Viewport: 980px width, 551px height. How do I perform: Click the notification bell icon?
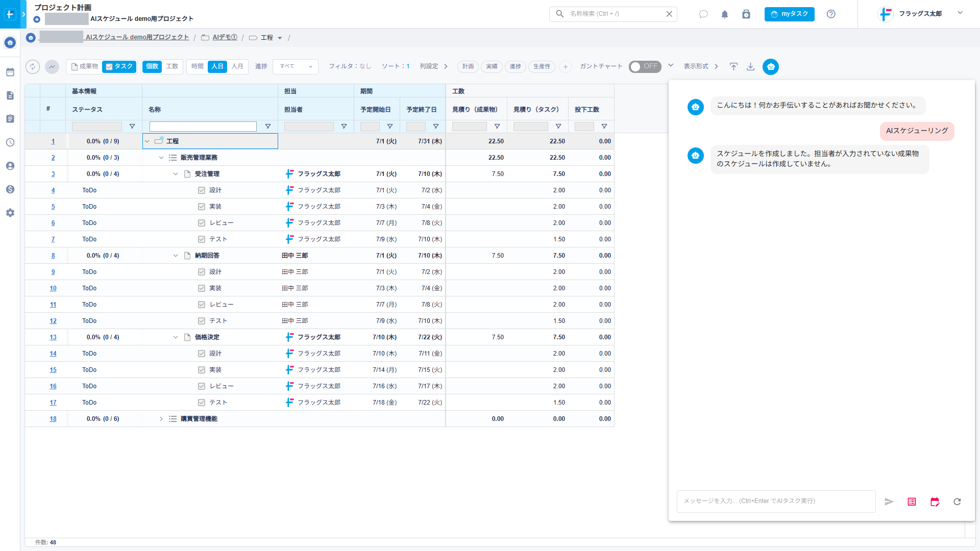[x=725, y=14]
